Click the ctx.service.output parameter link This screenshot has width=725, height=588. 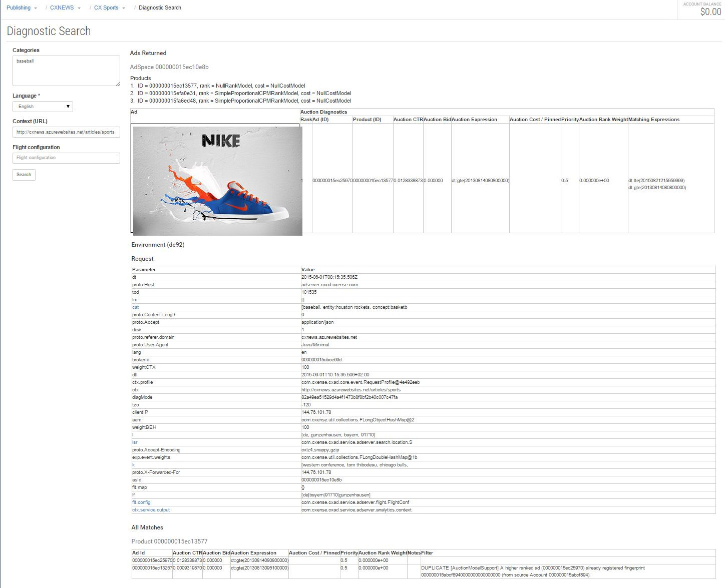click(x=151, y=510)
